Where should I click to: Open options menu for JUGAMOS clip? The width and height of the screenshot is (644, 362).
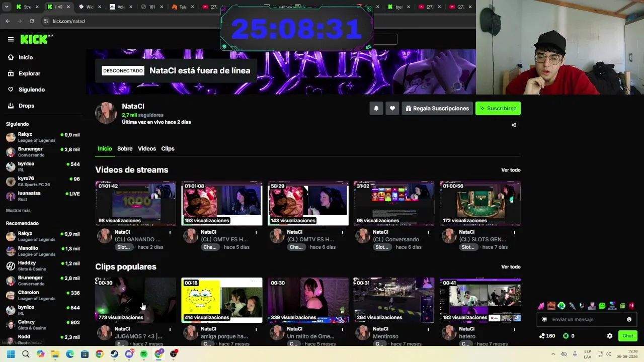(x=170, y=329)
